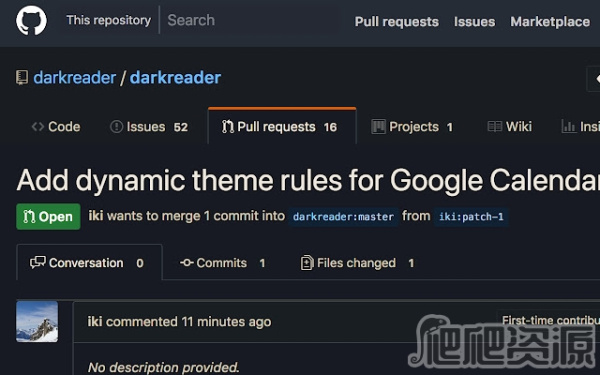The image size is (600, 375).
Task: Click the Issues exclamation circle icon
Action: 116,127
